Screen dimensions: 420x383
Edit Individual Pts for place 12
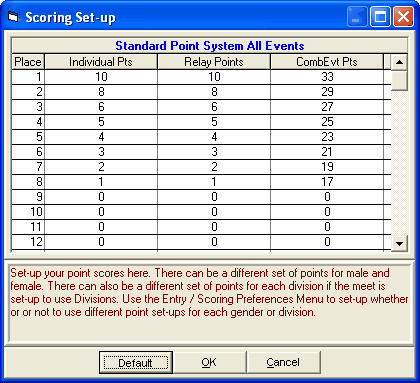[101, 242]
